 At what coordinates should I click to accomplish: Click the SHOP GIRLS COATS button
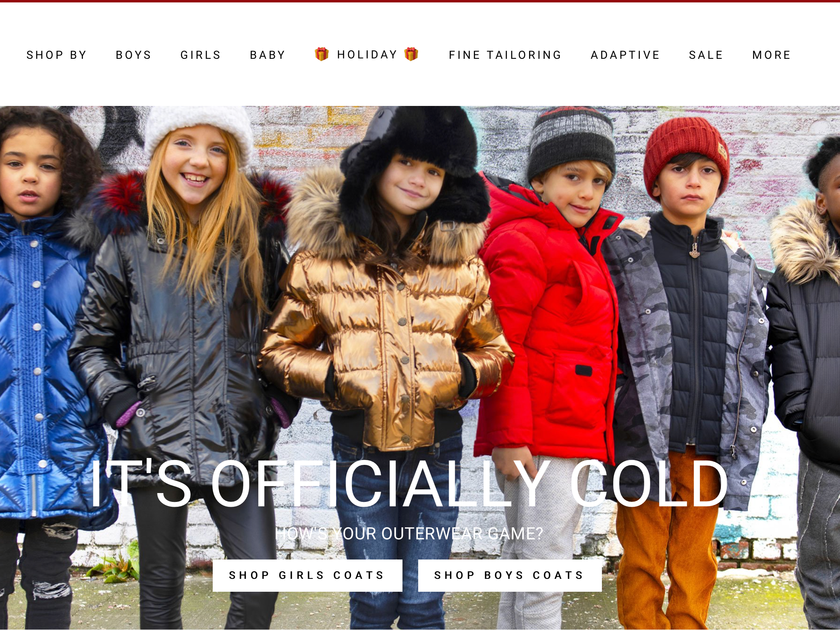(307, 575)
